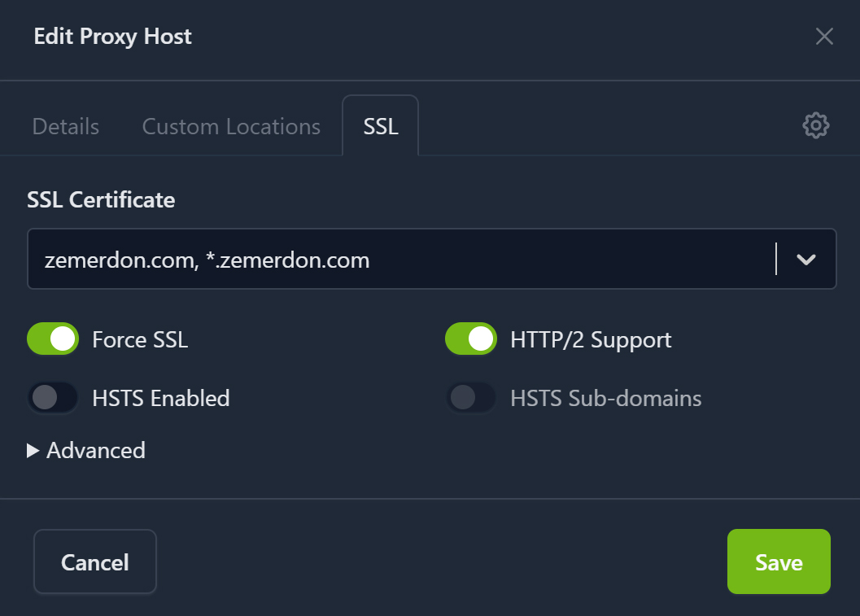This screenshot has width=860, height=616.
Task: Toggle the HSTS Sub-domains switch
Action: pos(471,398)
